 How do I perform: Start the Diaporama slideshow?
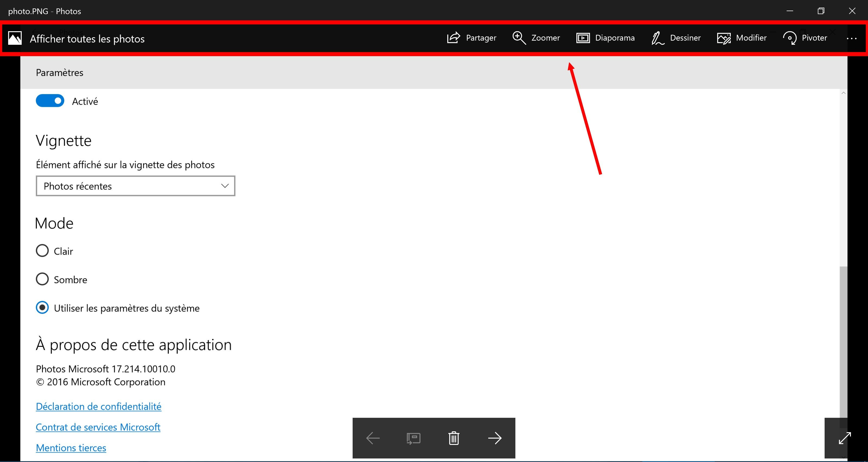(605, 38)
